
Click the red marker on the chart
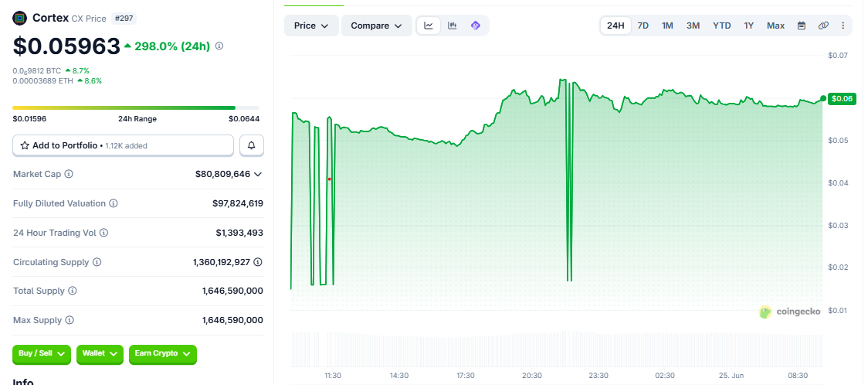330,179
